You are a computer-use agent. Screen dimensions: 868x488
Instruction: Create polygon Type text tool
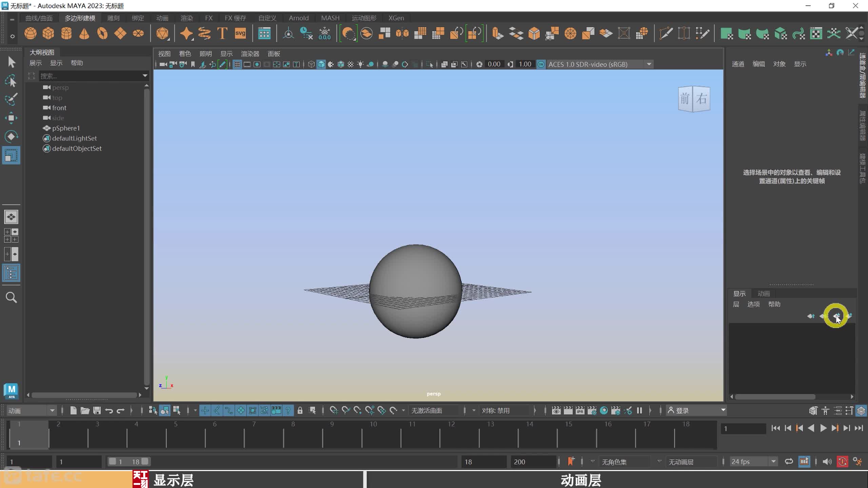click(222, 34)
